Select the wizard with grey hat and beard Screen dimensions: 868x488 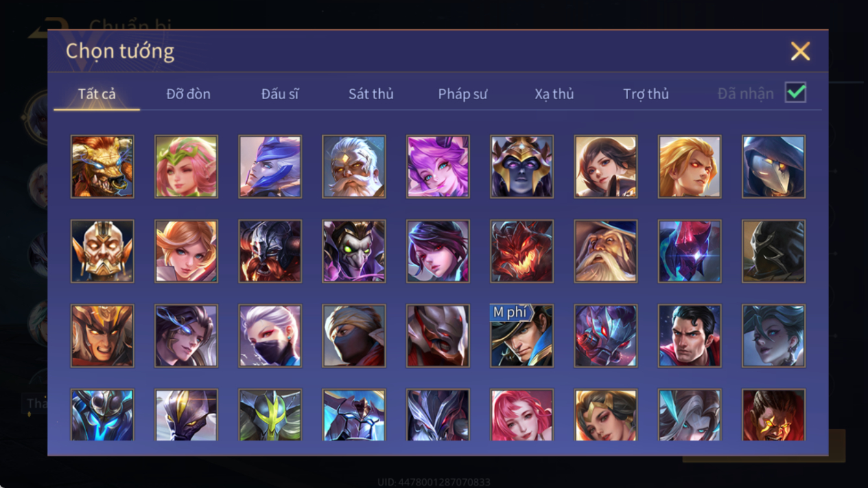[606, 251]
